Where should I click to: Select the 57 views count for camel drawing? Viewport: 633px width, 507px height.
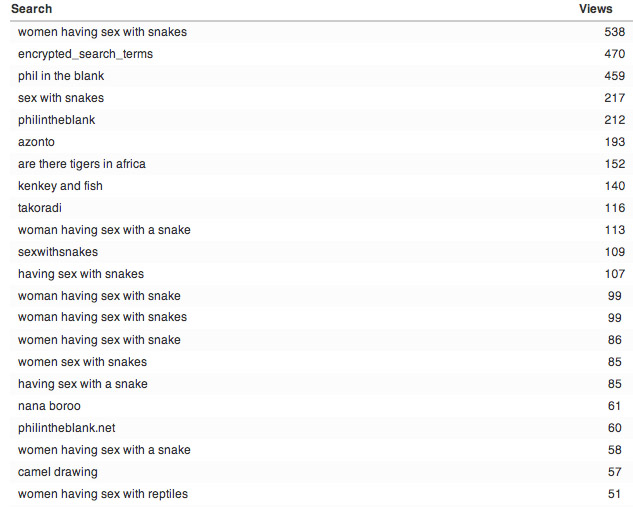[x=614, y=472]
